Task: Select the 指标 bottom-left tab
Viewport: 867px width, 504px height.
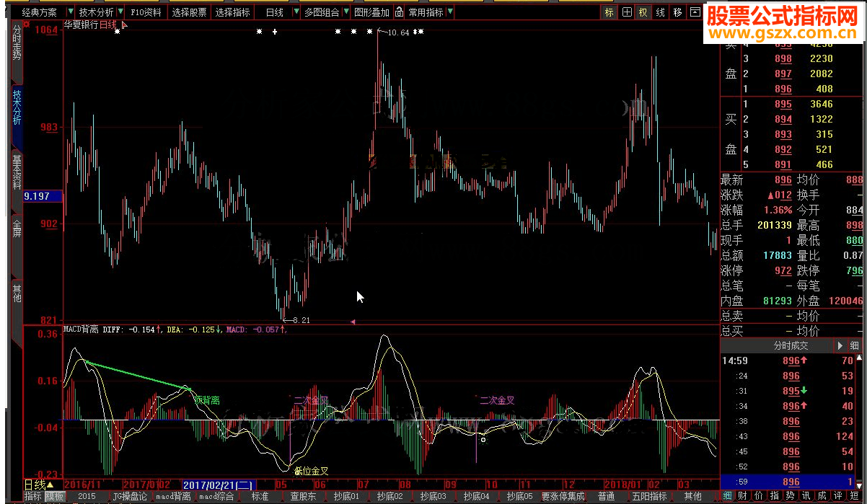Action: [33, 497]
